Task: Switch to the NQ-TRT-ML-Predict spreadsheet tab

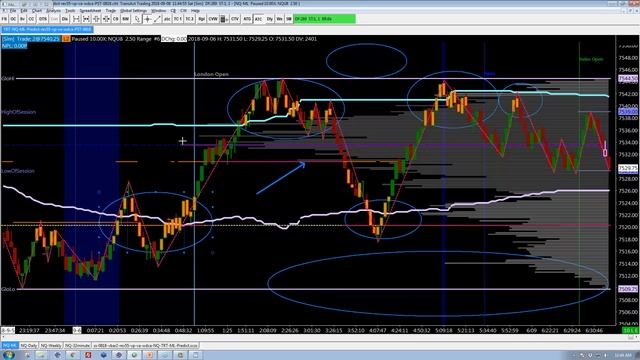Action: [x=146, y=346]
